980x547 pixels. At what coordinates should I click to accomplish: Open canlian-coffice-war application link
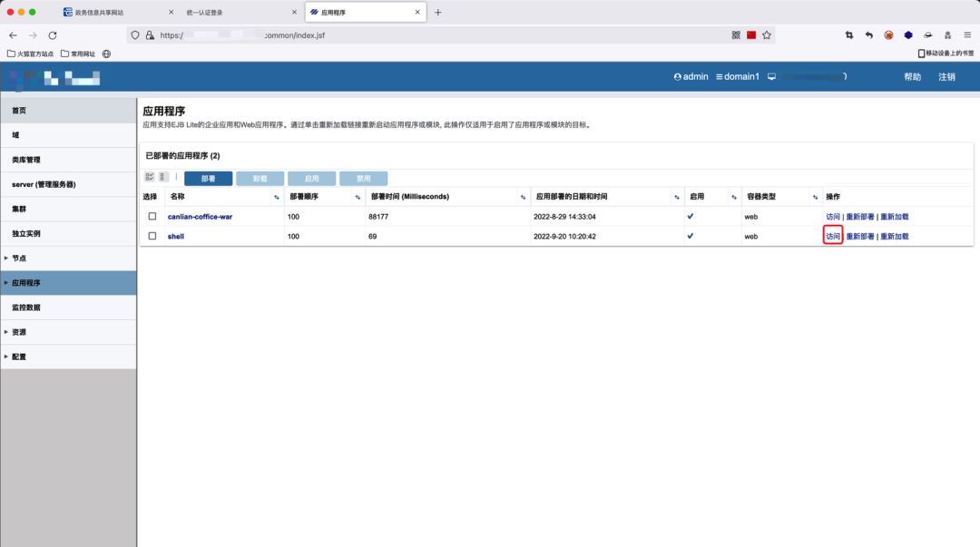(x=200, y=217)
